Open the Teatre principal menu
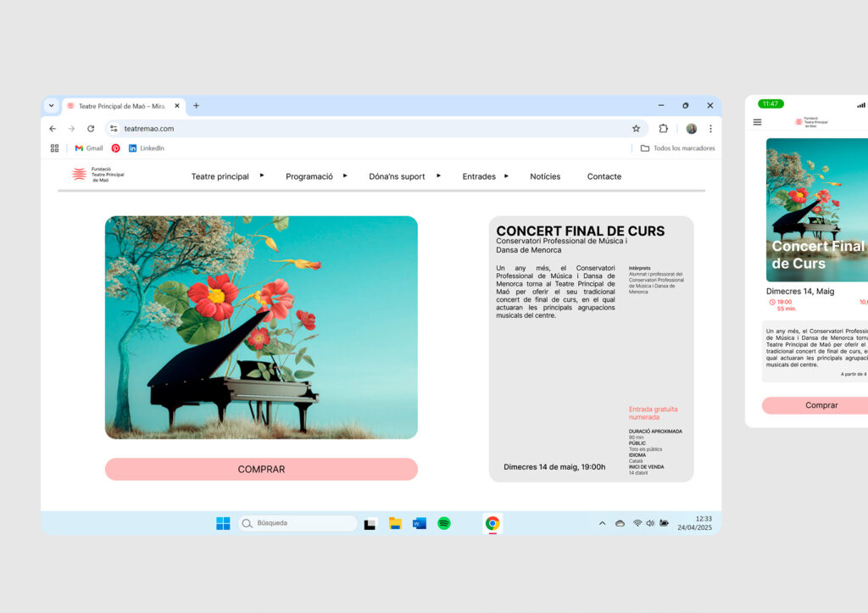 pyautogui.click(x=220, y=176)
